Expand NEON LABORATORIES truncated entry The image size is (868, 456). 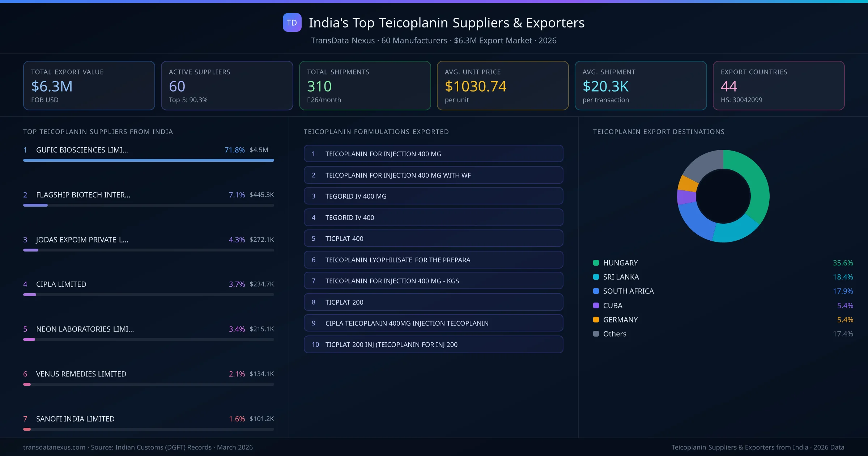point(85,329)
